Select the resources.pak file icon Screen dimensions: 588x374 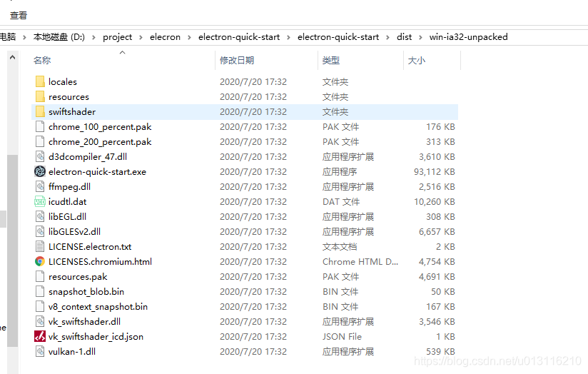[x=40, y=276]
